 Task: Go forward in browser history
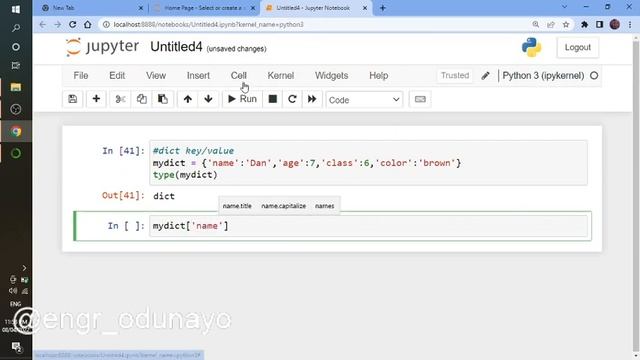coord(58,24)
